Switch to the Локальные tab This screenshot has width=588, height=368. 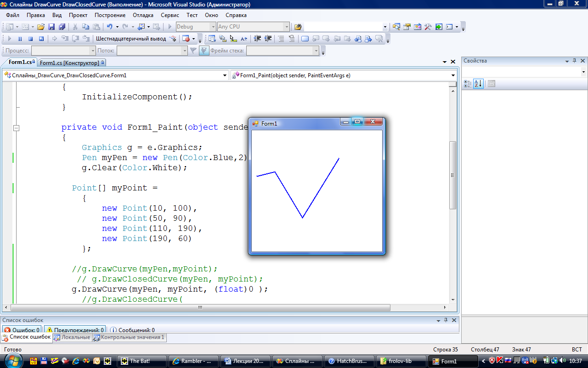coord(72,337)
